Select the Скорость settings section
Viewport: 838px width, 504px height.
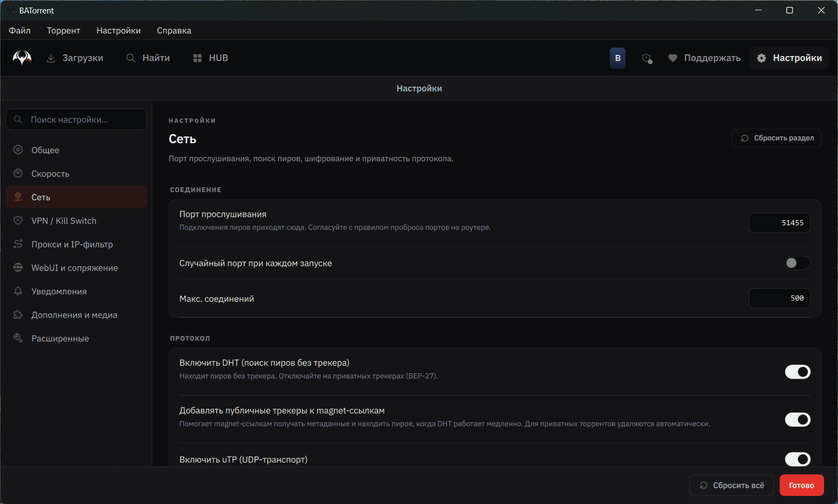pos(76,174)
